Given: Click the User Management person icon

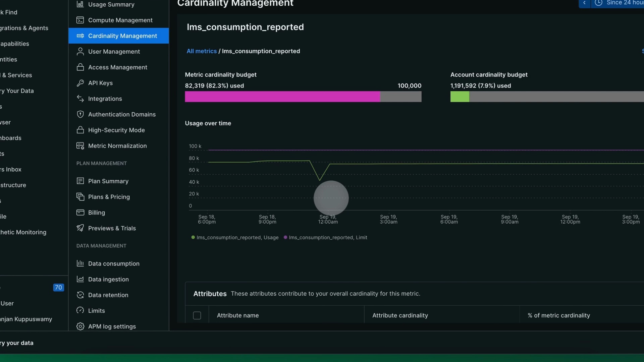Looking at the screenshot, I should click(x=80, y=52).
